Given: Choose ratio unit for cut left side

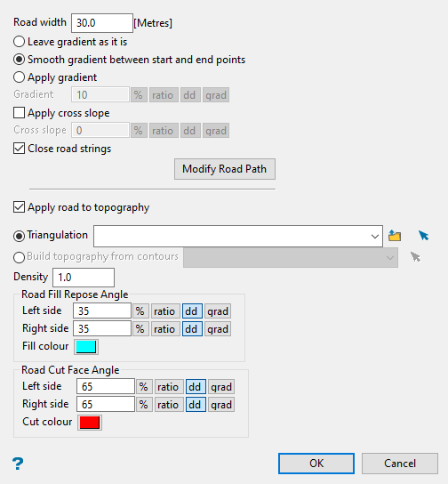Looking at the screenshot, I should [168, 386].
